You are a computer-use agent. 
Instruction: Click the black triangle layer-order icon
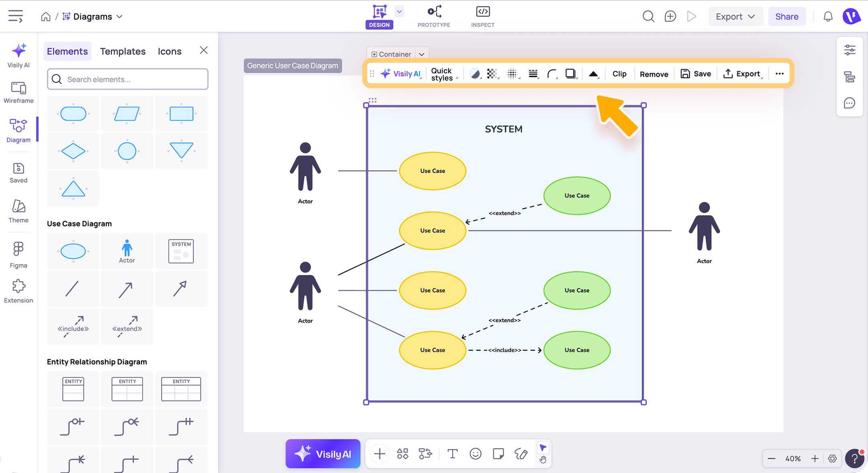pyautogui.click(x=593, y=74)
